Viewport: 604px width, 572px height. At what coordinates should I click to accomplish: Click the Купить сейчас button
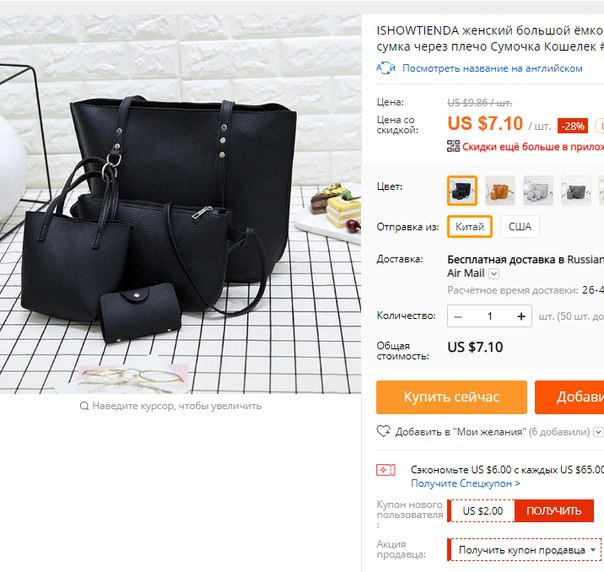[451, 397]
